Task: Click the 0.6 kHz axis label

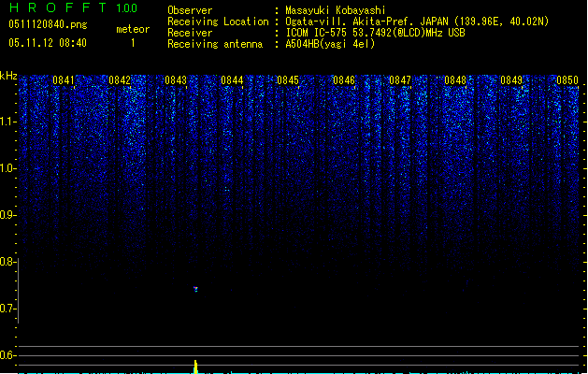Action: (x=7, y=355)
